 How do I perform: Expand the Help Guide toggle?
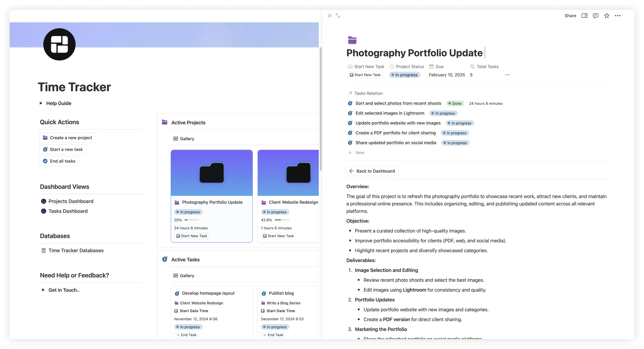click(41, 103)
